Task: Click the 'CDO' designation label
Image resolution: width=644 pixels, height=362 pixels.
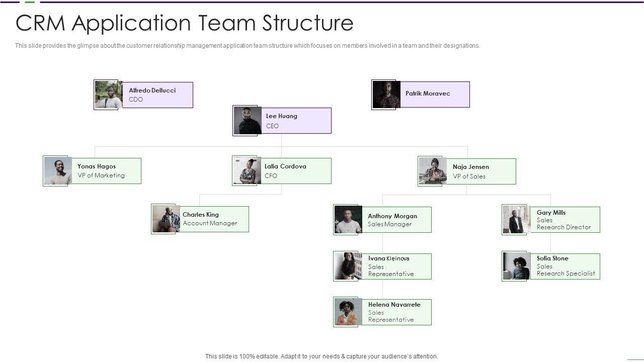Action: click(136, 100)
